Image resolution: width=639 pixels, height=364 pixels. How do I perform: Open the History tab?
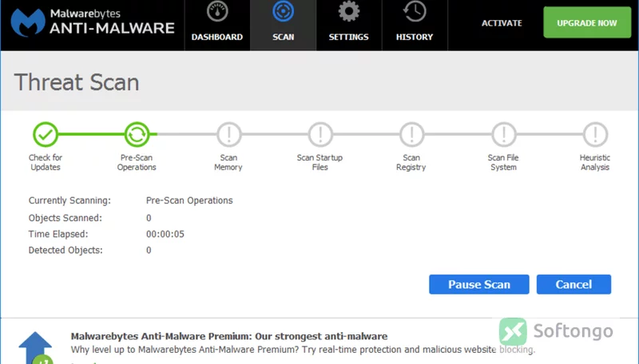point(415,26)
